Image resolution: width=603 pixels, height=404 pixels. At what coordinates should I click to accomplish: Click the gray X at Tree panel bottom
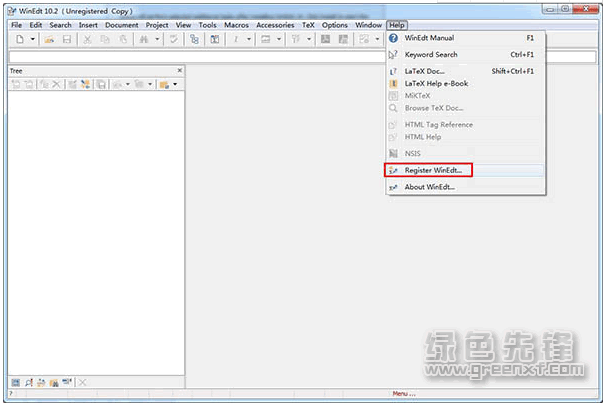tap(82, 382)
